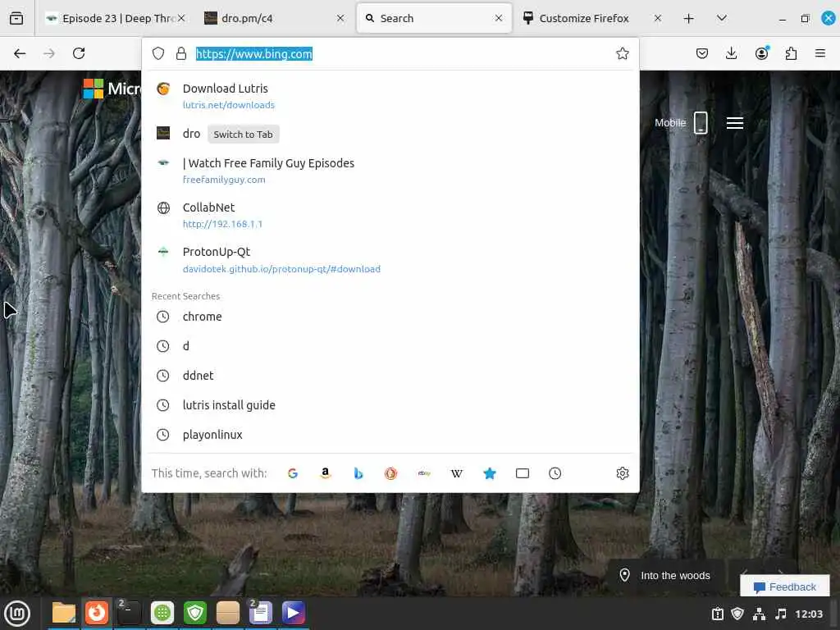Screen dimensions: 840x630
Task: Open the network tray icon
Action: tap(759, 614)
